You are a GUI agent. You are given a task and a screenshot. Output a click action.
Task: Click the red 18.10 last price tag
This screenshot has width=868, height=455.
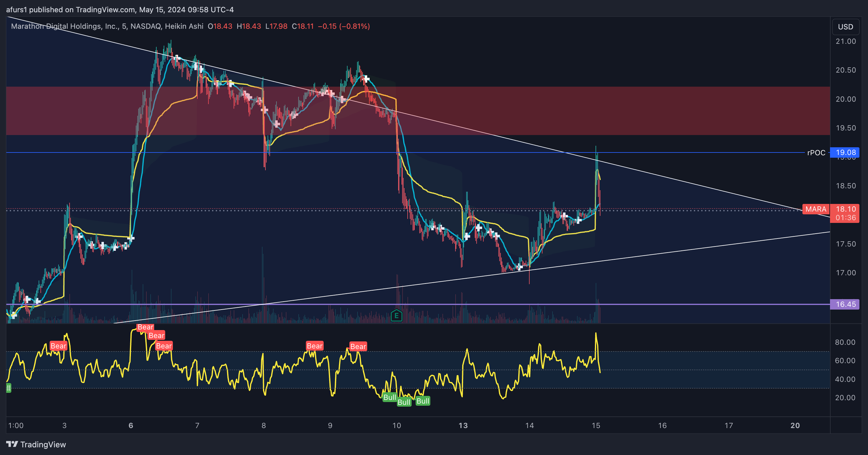[x=845, y=209]
